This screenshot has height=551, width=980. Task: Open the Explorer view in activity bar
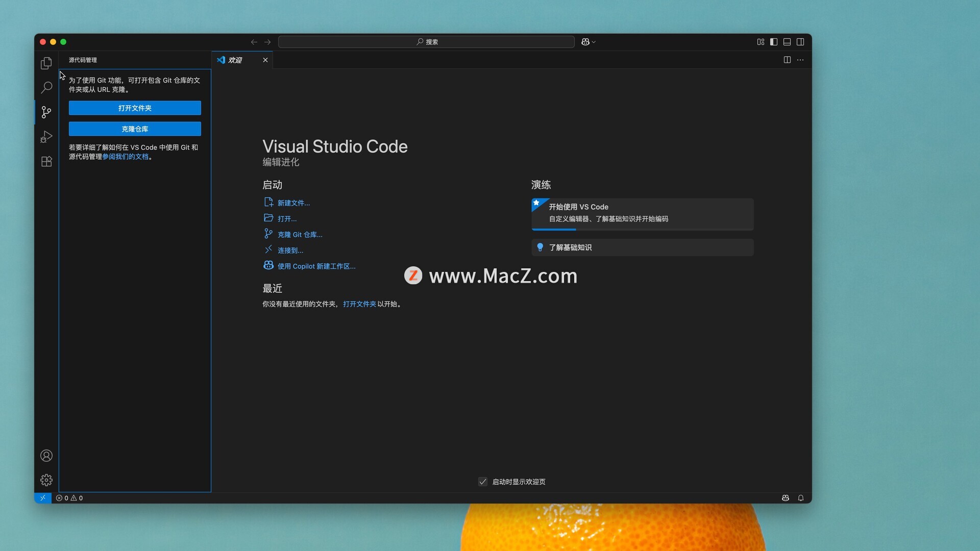click(x=46, y=63)
